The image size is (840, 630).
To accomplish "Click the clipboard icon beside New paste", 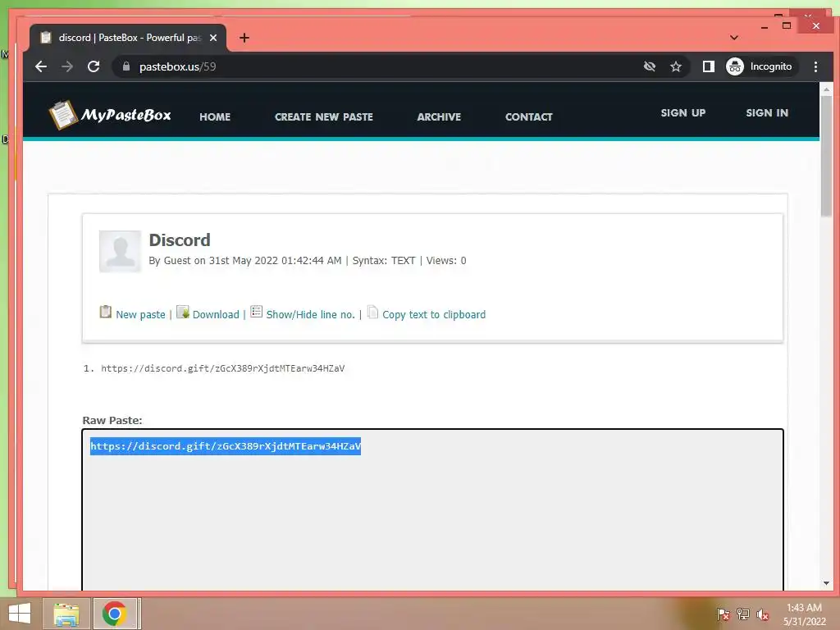I will coord(106,312).
